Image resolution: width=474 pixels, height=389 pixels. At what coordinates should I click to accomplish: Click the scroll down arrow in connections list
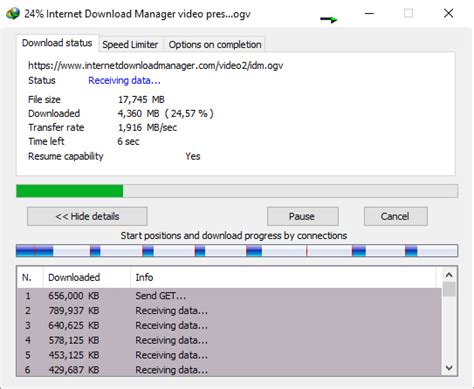coord(449,368)
